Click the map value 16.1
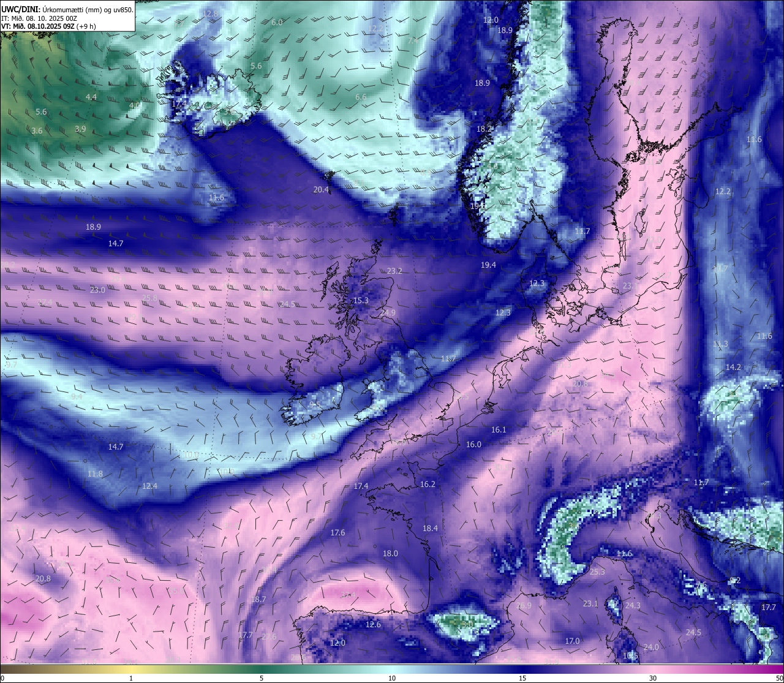The image size is (784, 683). pyautogui.click(x=499, y=429)
